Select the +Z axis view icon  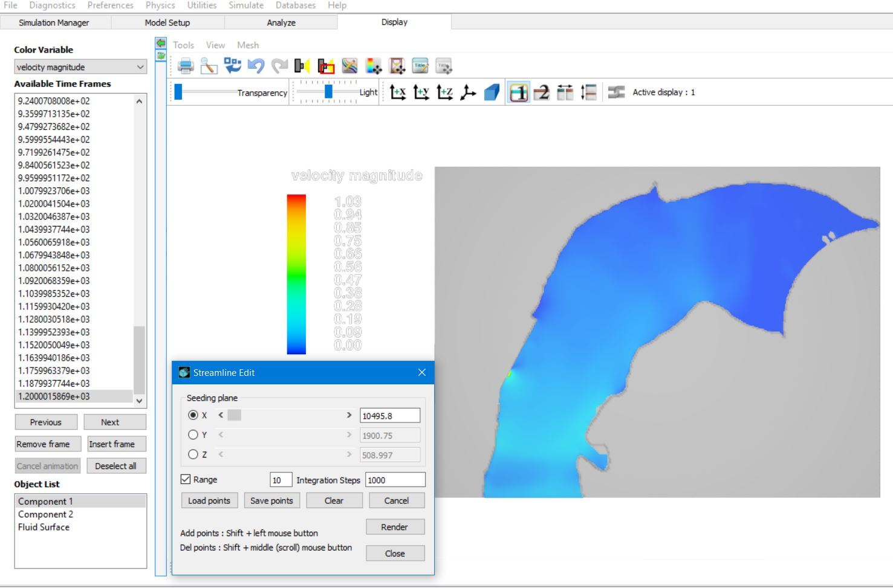(445, 92)
